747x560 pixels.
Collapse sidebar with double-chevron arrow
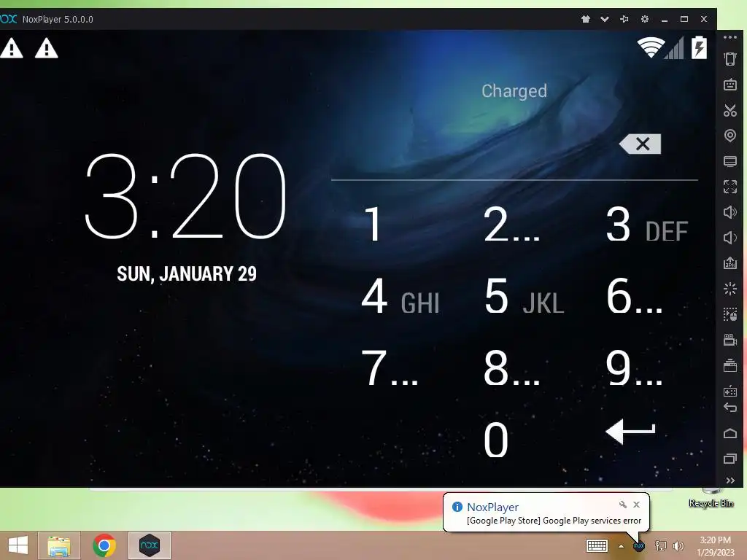pos(729,481)
